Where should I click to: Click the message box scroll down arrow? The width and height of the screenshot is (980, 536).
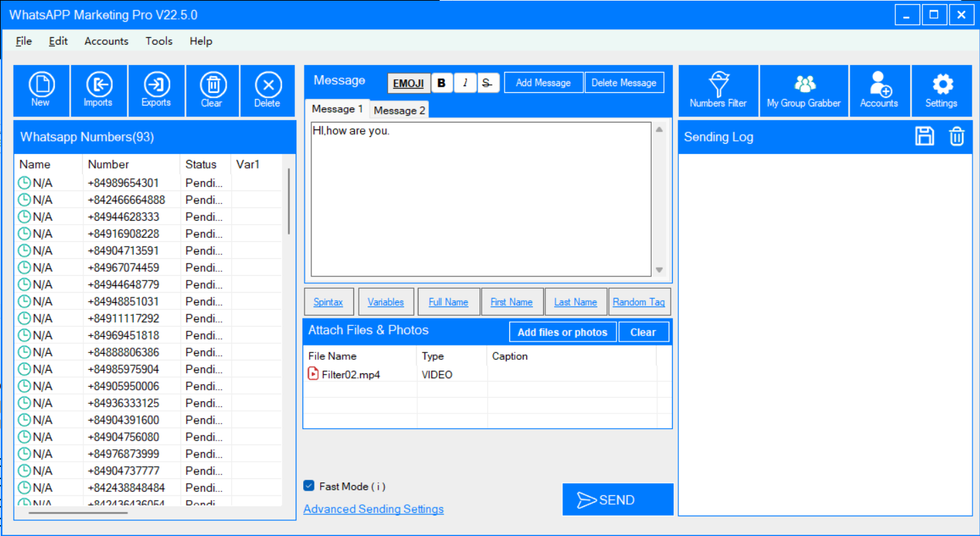pyautogui.click(x=659, y=270)
